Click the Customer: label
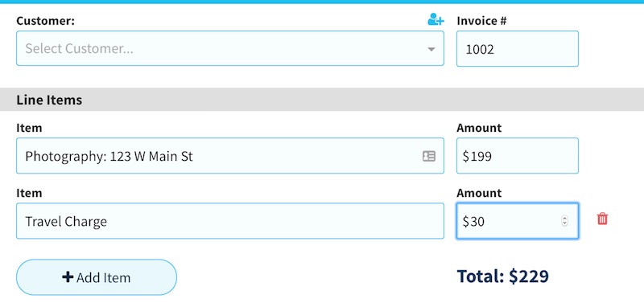Screen dimensions: 644x303 coord(46,21)
